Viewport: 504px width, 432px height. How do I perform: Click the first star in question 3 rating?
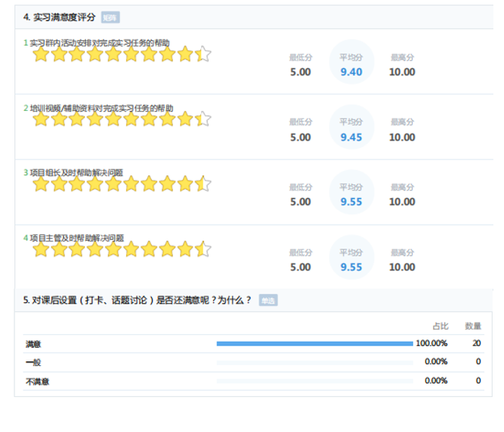[40, 184]
